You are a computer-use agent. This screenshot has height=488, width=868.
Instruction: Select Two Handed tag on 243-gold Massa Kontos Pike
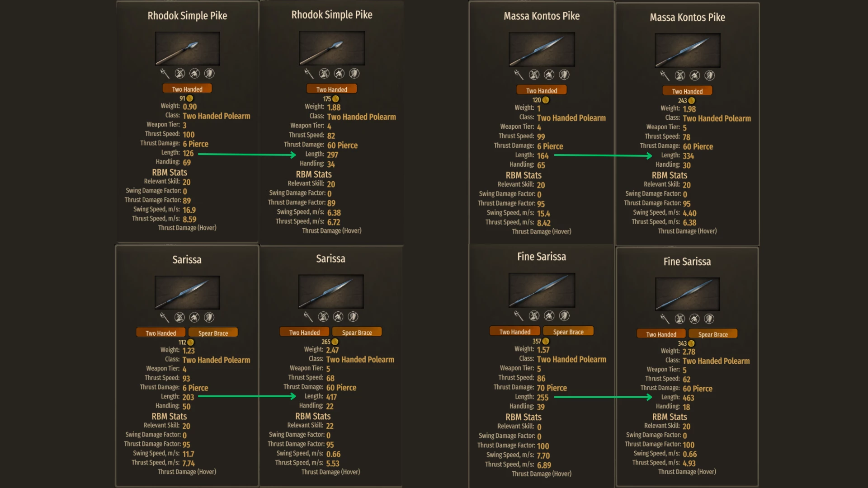click(x=687, y=91)
